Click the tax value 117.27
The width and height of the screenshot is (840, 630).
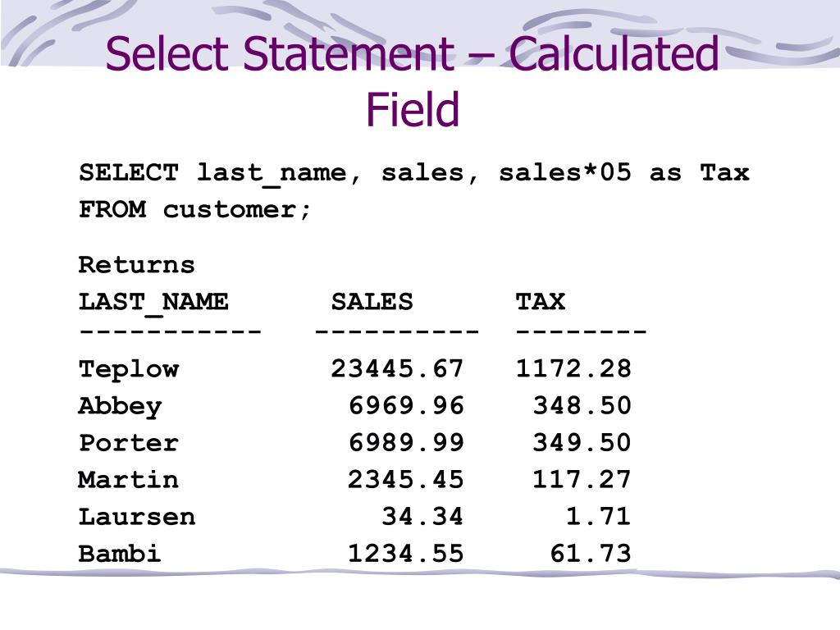click(582, 479)
